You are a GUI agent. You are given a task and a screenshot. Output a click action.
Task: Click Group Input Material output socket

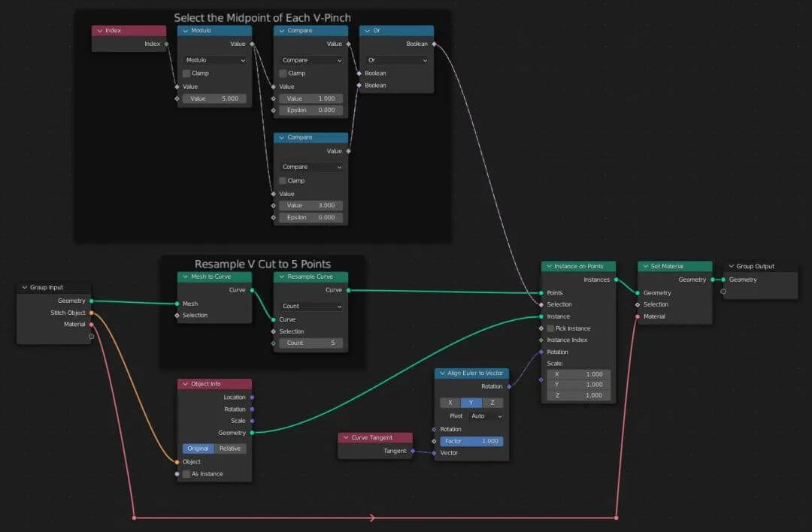pos(92,325)
